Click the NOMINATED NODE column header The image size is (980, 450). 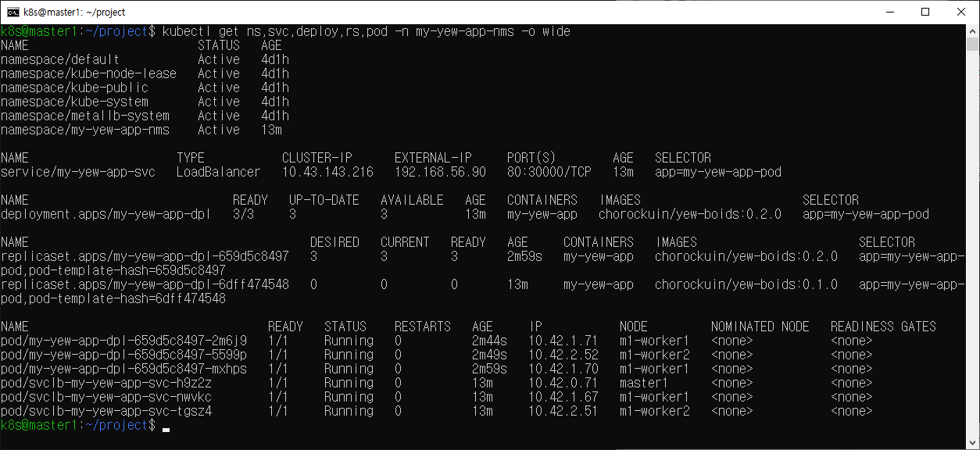760,327
